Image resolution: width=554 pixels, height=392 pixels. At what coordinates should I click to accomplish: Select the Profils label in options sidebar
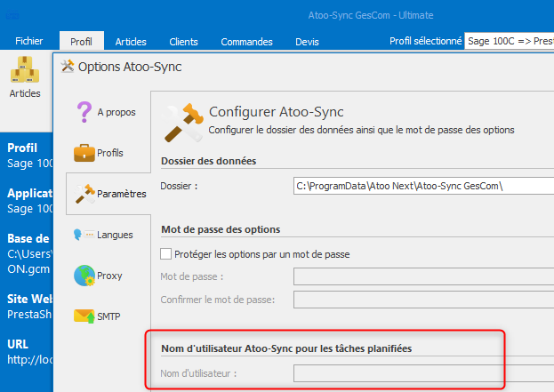[110, 153]
